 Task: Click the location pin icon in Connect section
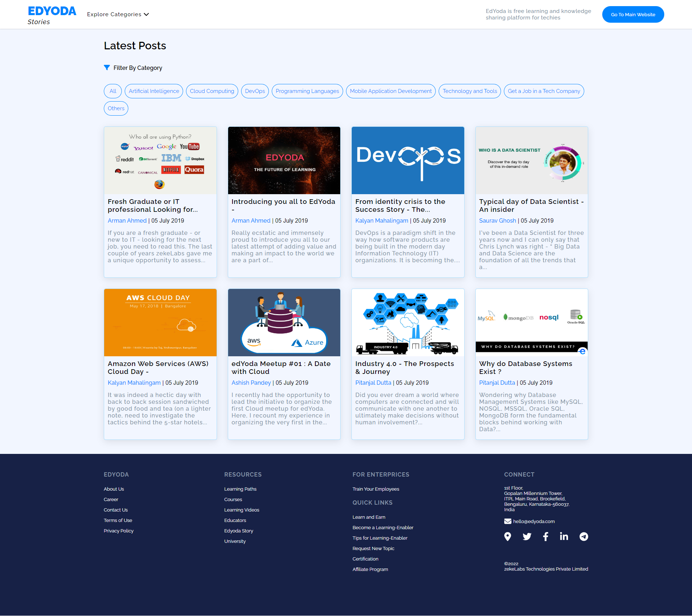[x=507, y=536]
